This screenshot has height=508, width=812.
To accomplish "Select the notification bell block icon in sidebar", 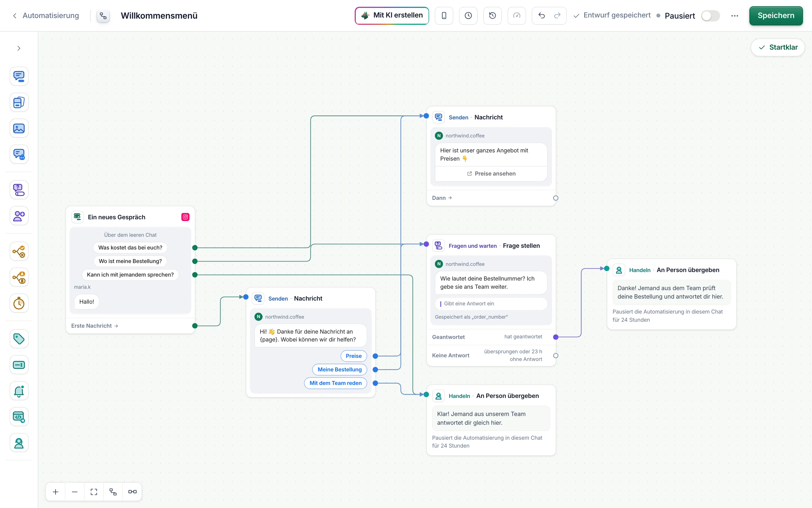I will pos(19,391).
